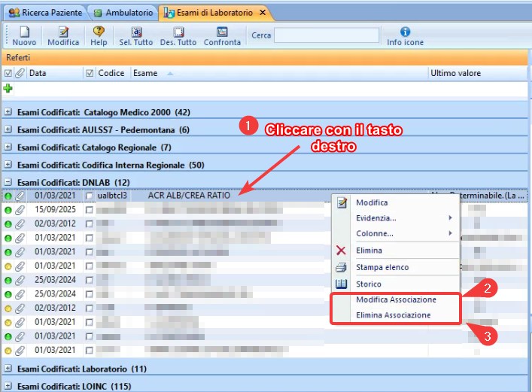This screenshot has height=392, width=532.
Task: Tick checkbox on 15/09/2025 row
Action: click(x=90, y=210)
